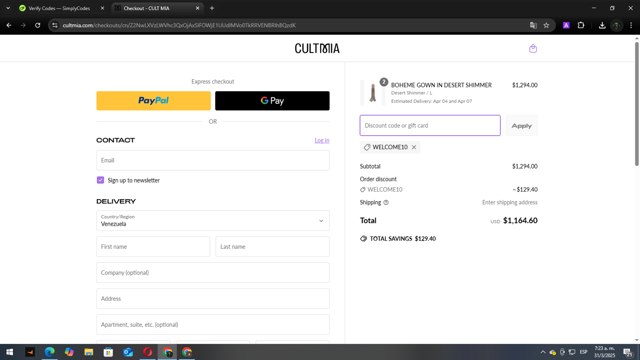Image resolution: width=640 pixels, height=360 pixels.
Task: Focus the Discount code or gift card field
Action: tap(430, 125)
